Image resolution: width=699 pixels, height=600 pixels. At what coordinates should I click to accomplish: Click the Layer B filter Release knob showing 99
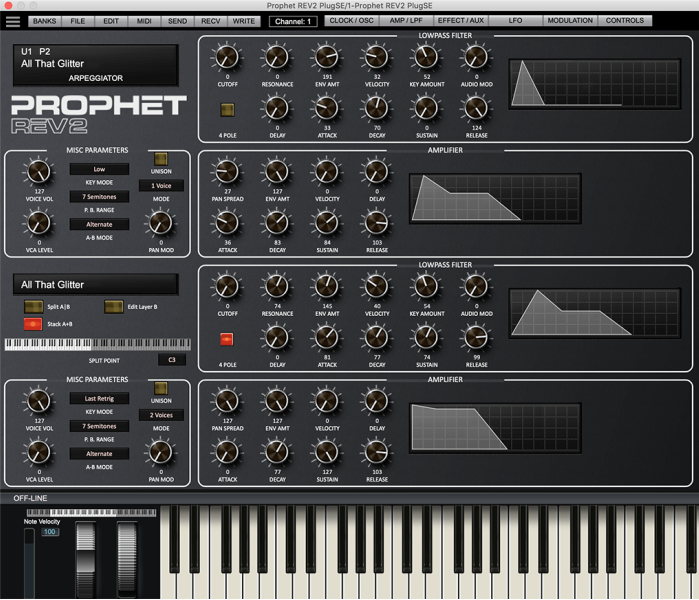pos(477,338)
